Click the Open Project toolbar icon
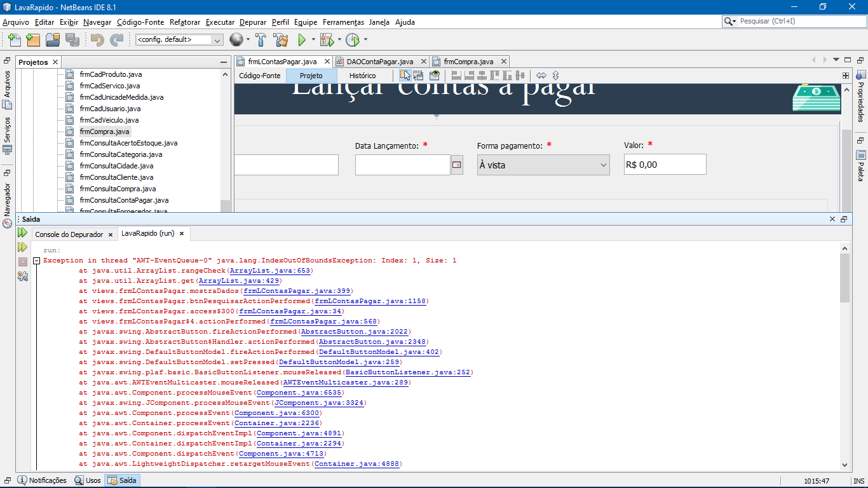 point(53,39)
